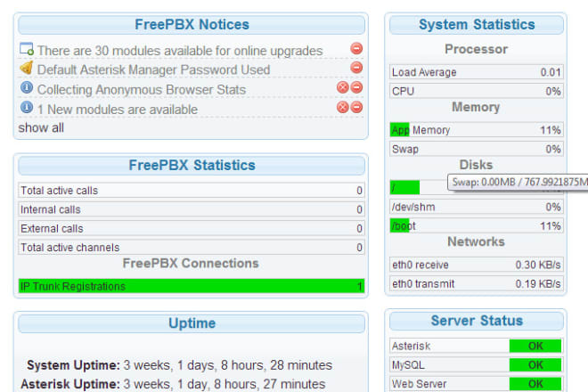
Task: Click the info icon beside Collecting Anonymous Browser Stats
Action: [26, 88]
